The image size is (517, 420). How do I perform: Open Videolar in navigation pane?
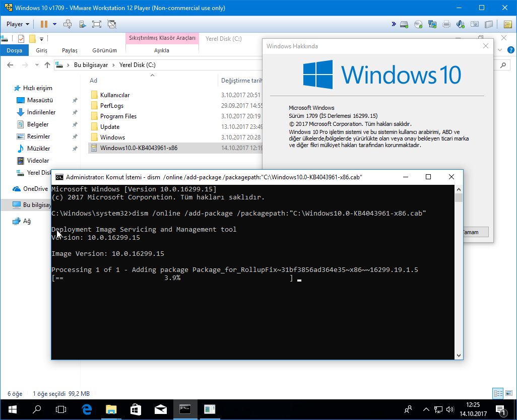pos(38,161)
